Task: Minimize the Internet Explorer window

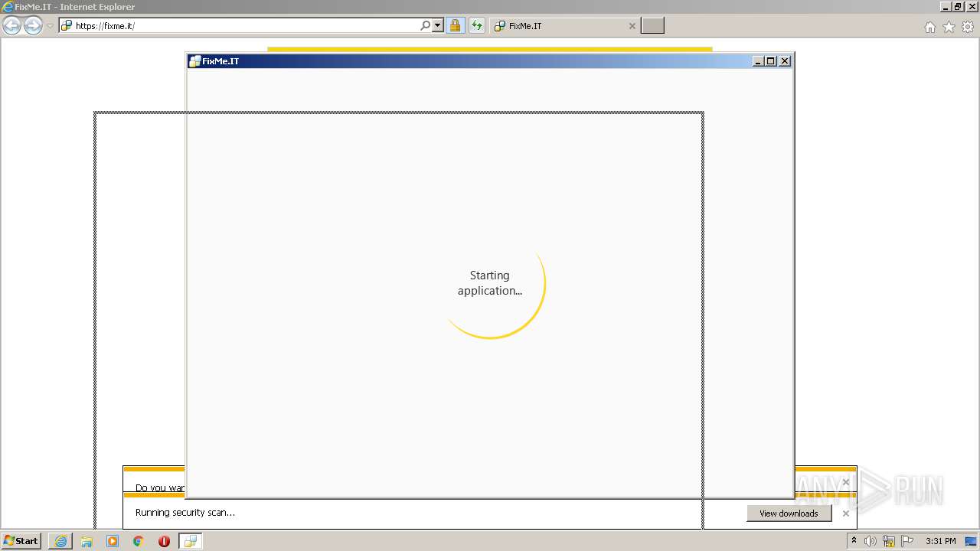Action: coord(946,6)
